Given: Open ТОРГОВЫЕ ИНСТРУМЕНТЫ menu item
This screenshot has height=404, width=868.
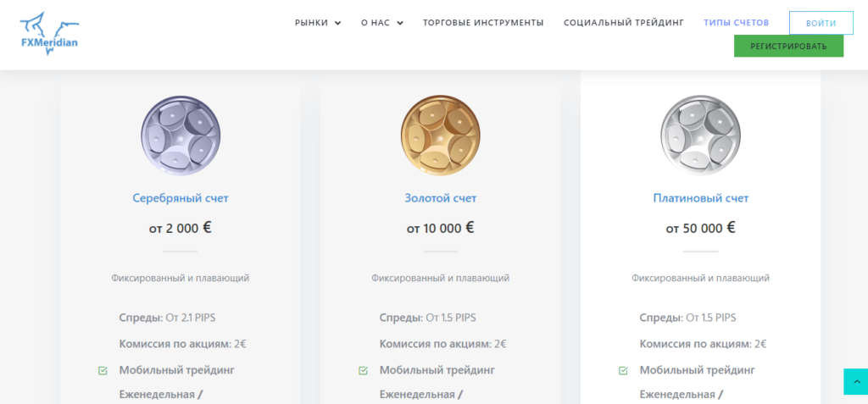Looking at the screenshot, I should coord(483,23).
